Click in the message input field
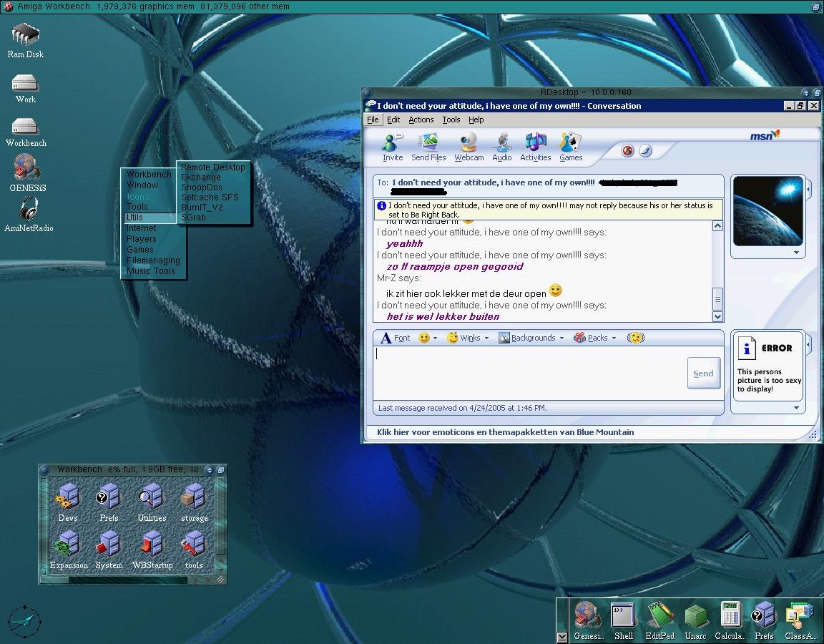This screenshot has height=644, width=824. point(530,373)
